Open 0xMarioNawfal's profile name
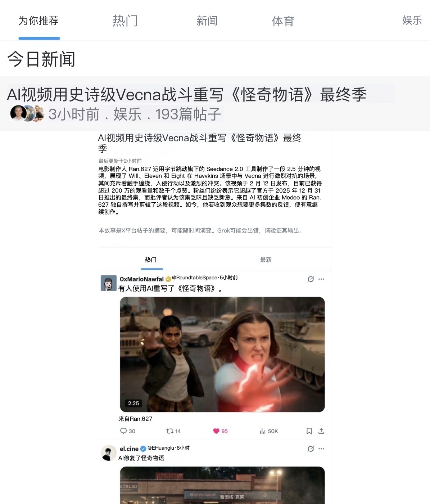The image size is (430, 504). coord(141,279)
